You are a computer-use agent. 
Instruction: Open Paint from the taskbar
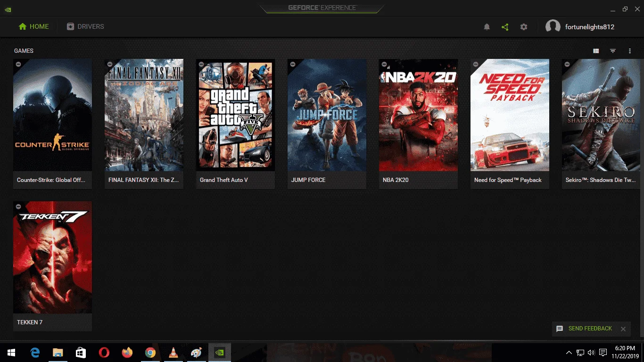[197, 353]
